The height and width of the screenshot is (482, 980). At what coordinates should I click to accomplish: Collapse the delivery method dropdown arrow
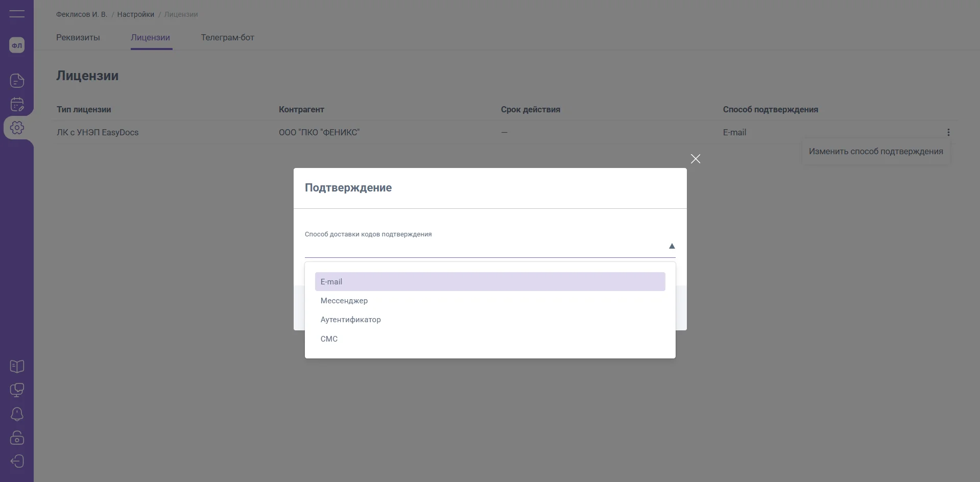click(672, 246)
